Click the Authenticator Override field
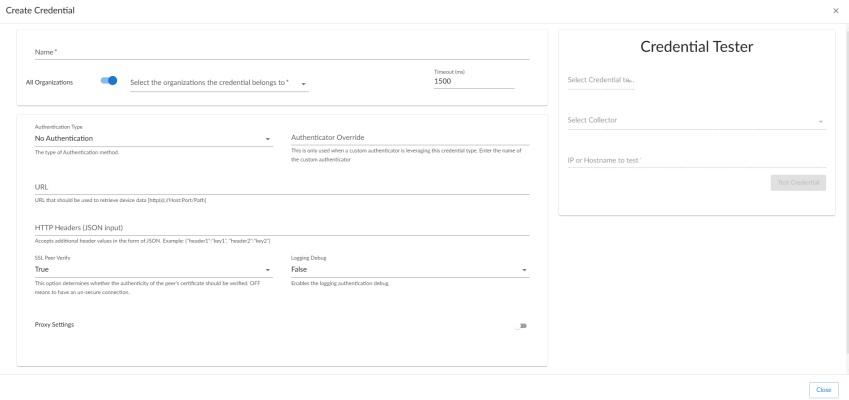Viewport: 849px width, 400px height. pyautogui.click(x=409, y=138)
